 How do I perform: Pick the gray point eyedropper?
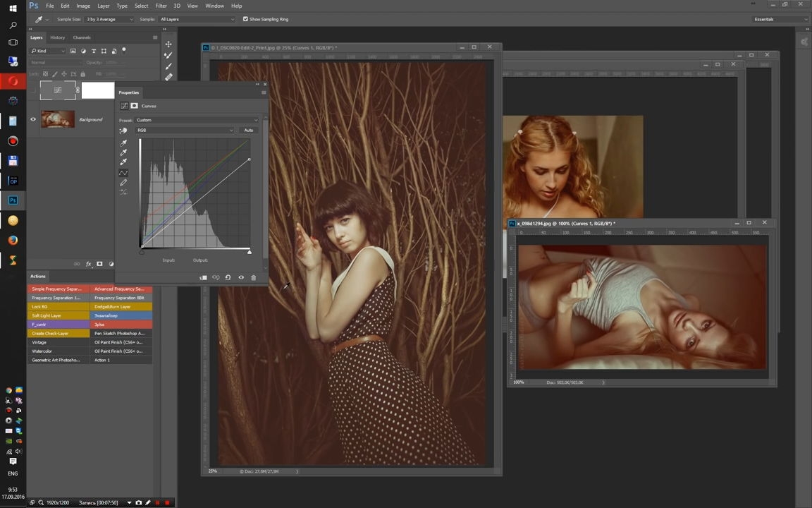click(x=123, y=152)
